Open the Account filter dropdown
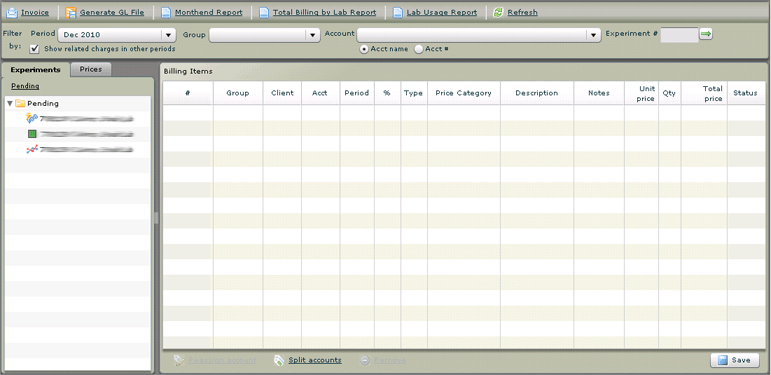The image size is (771, 375). pyautogui.click(x=479, y=35)
